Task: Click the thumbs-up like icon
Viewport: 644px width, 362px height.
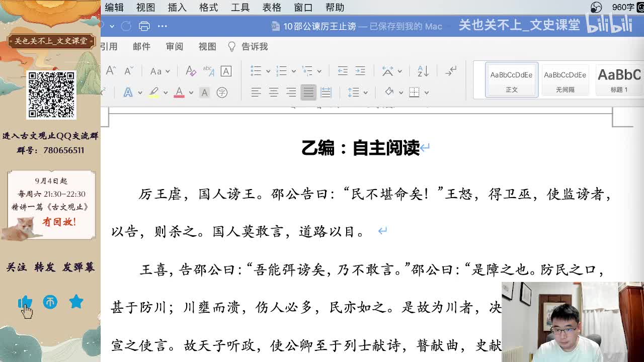Action: (25, 302)
